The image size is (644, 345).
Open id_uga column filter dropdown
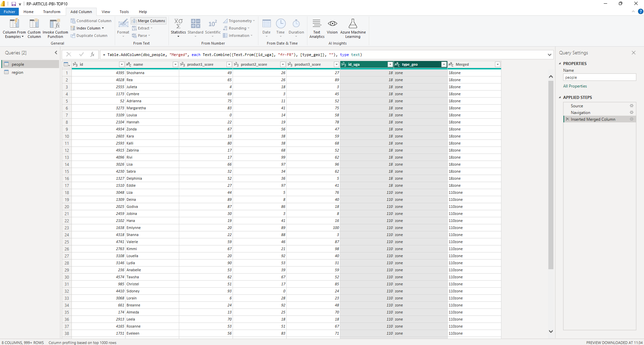(x=390, y=64)
